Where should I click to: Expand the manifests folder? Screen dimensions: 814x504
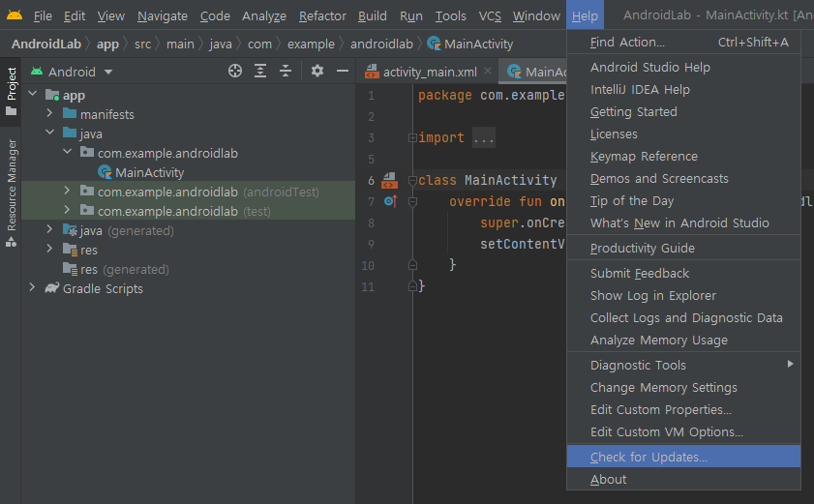tap(49, 113)
